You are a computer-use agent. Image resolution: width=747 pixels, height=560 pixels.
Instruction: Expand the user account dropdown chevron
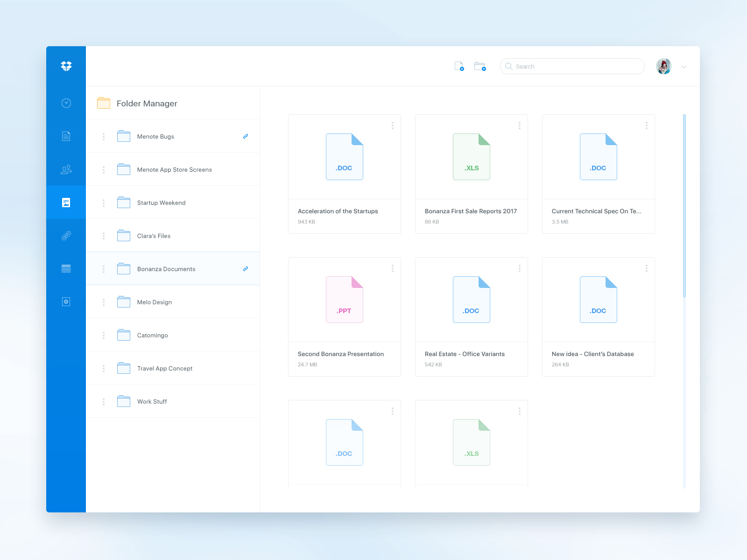tap(684, 67)
